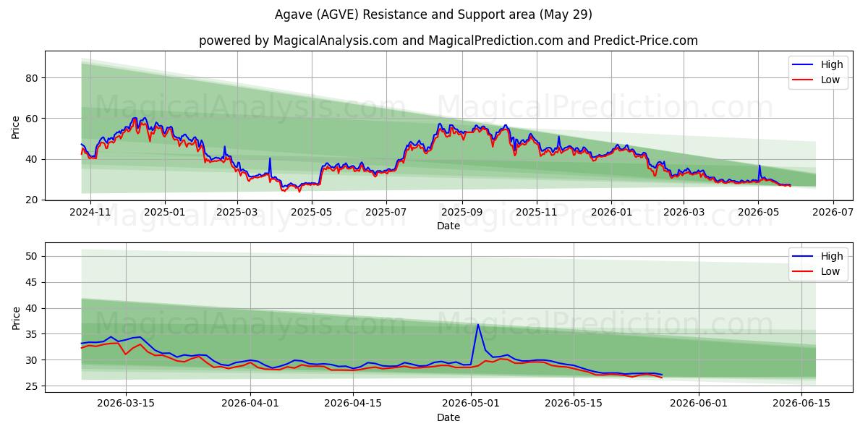Click the 2026-01 tick label on the upper chart
This screenshot has height=434, width=868.
(611, 213)
